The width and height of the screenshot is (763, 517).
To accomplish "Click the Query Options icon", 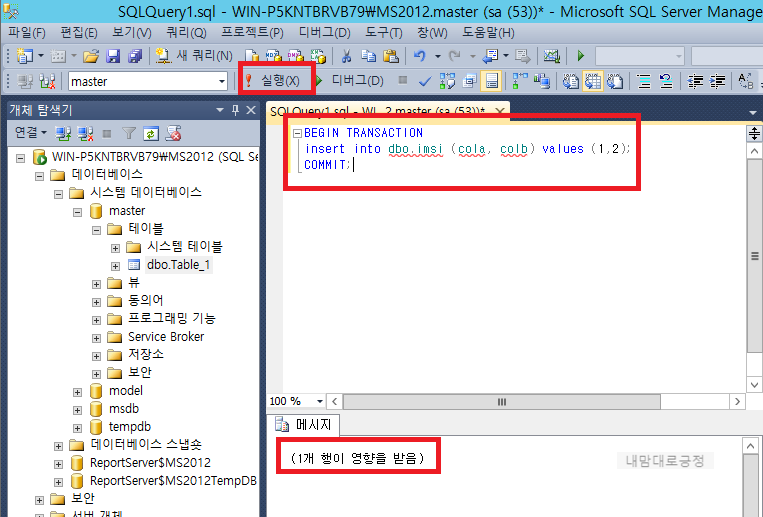I will tap(470, 81).
